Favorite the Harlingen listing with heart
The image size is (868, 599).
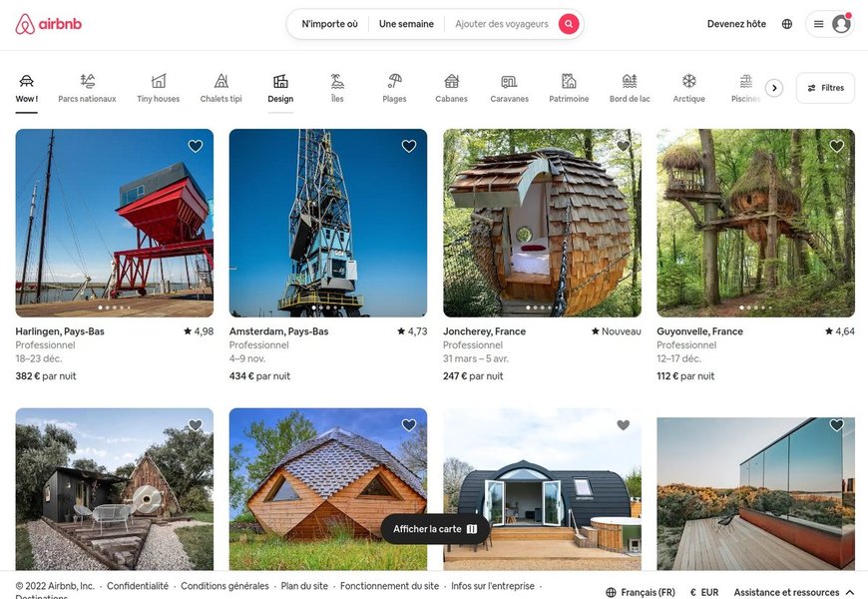[x=195, y=146]
